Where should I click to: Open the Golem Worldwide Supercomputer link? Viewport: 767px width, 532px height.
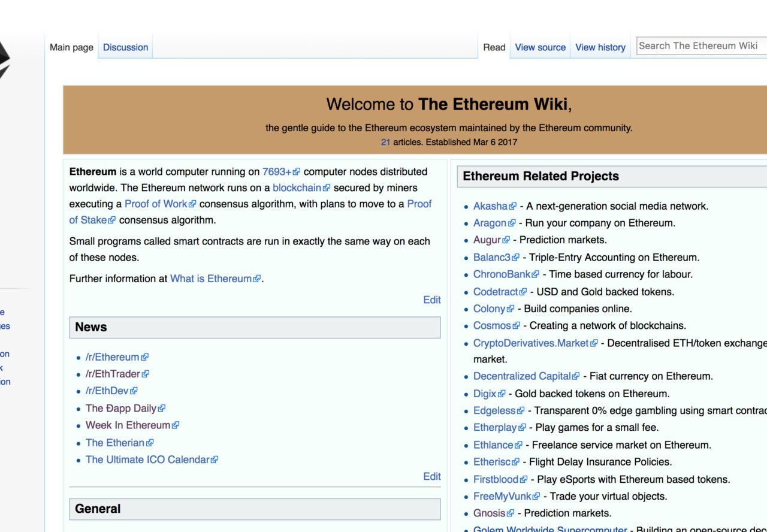pos(550,530)
